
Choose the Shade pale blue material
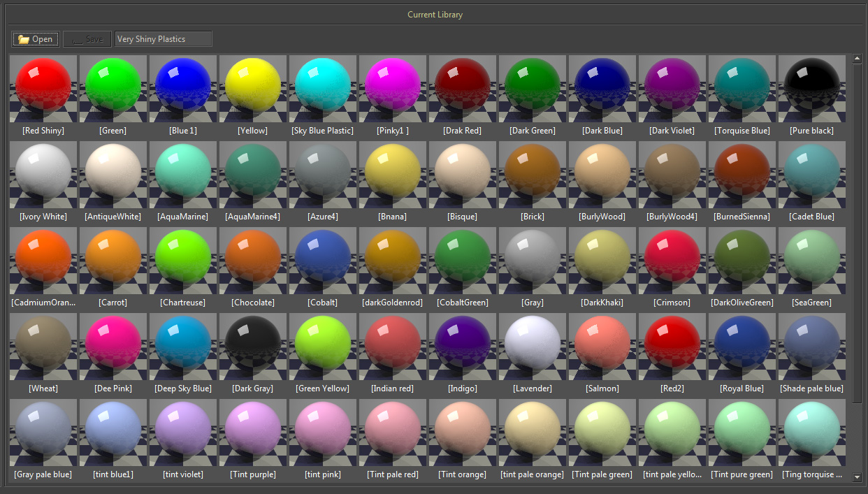pyautogui.click(x=812, y=347)
